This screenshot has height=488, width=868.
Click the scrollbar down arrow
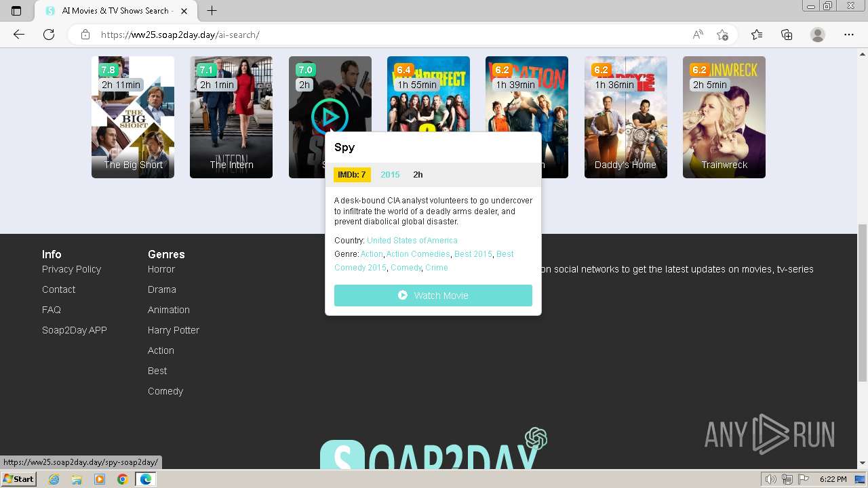(863, 464)
